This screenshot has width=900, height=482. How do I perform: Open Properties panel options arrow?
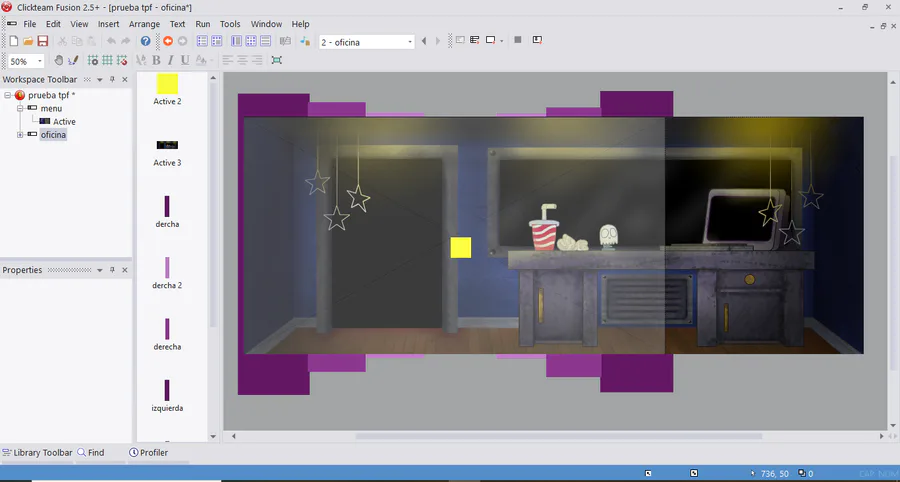coord(99,270)
